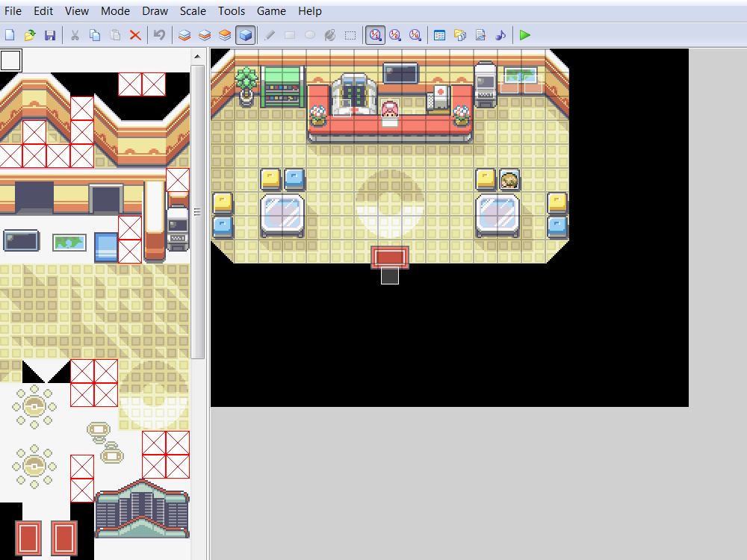Open the Help menu
Screen dimensions: 747x560
(x=310, y=11)
